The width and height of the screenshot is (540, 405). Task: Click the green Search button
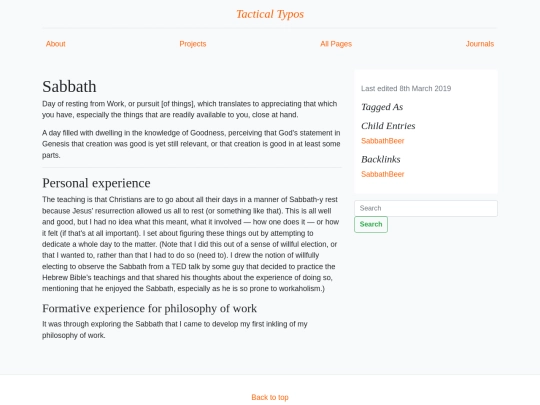(x=371, y=224)
